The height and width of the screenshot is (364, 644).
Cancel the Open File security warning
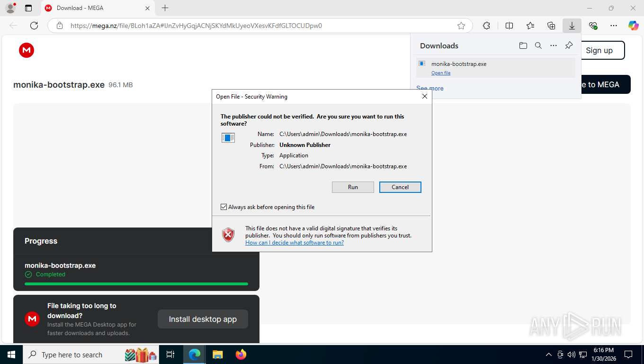(x=400, y=187)
